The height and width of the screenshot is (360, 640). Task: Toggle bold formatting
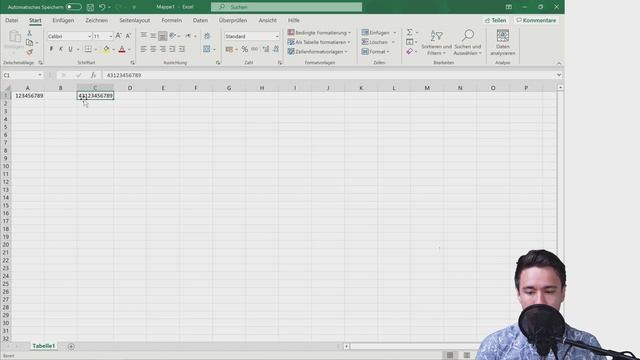point(51,49)
